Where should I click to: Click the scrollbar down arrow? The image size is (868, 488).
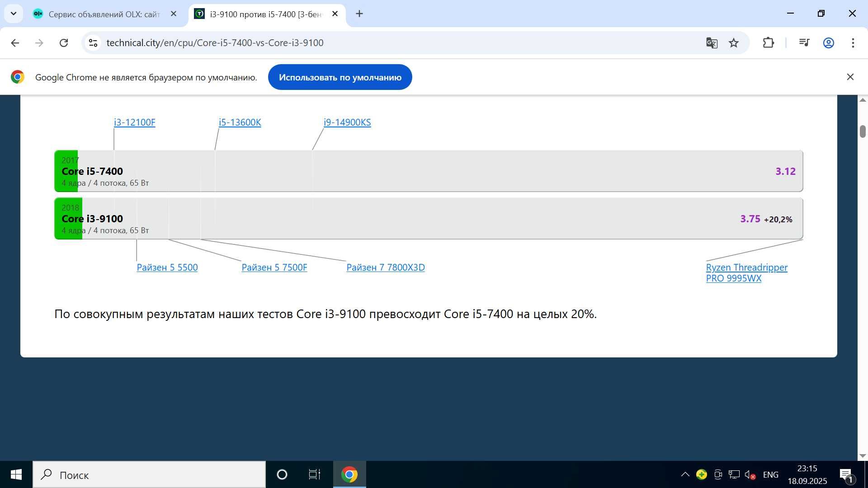(x=863, y=456)
